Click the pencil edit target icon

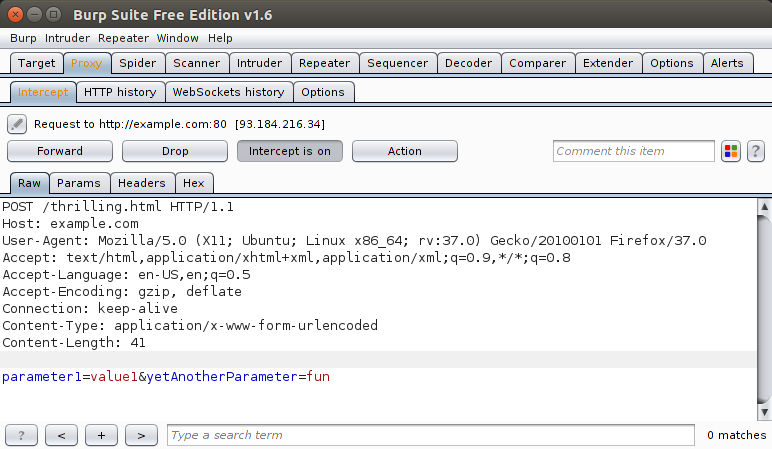(x=17, y=124)
